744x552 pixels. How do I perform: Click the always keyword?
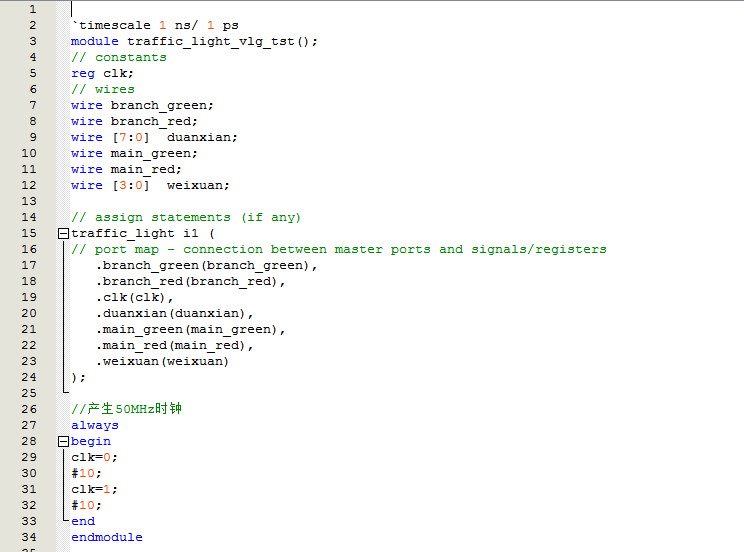click(95, 425)
